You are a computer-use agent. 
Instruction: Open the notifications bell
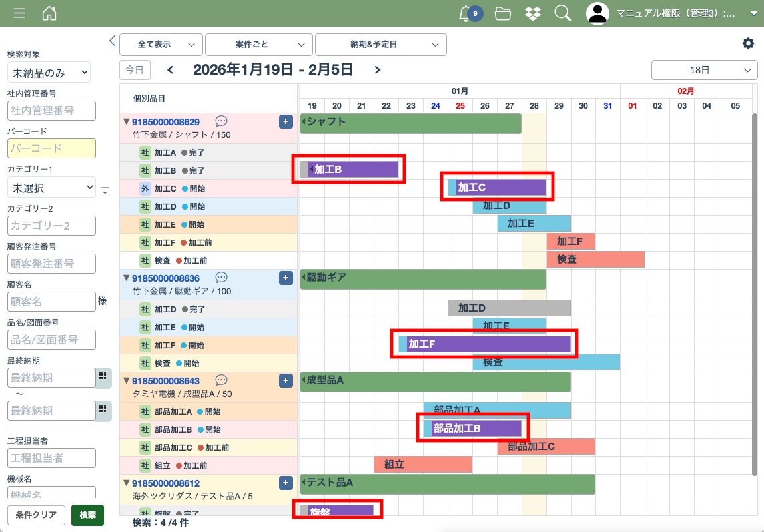(466, 13)
